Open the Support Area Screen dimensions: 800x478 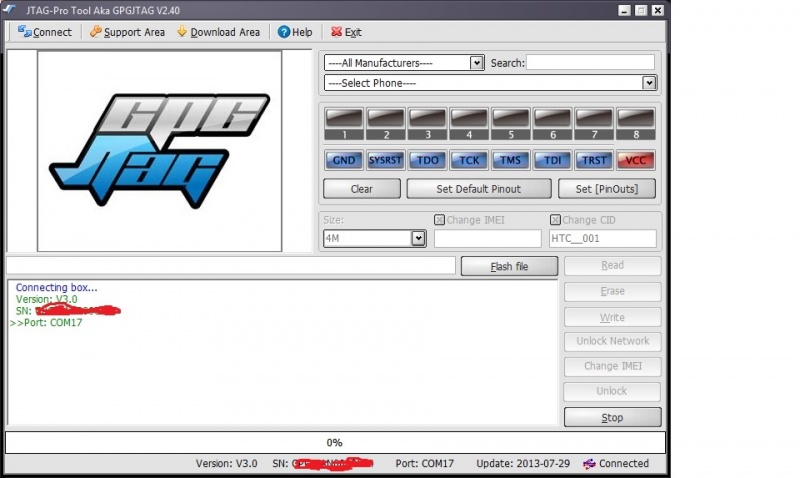[127, 32]
